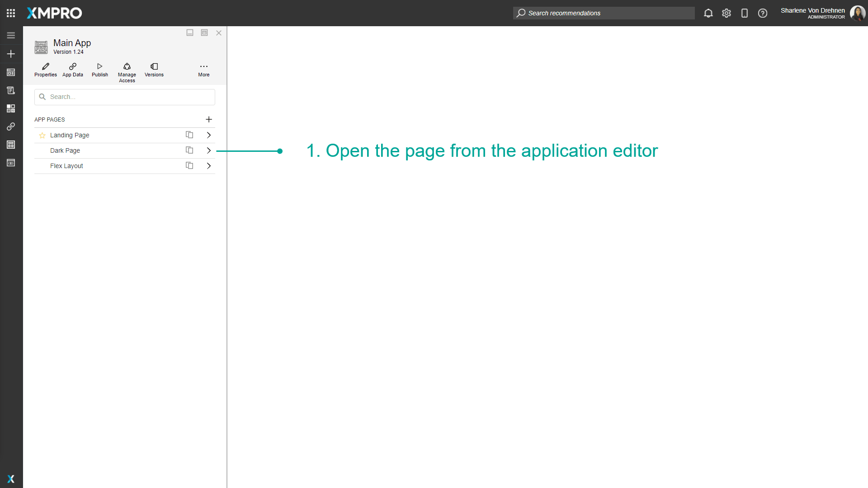The width and height of the screenshot is (868, 488).
Task: Expand the Flex Layout entry
Action: pos(208,166)
